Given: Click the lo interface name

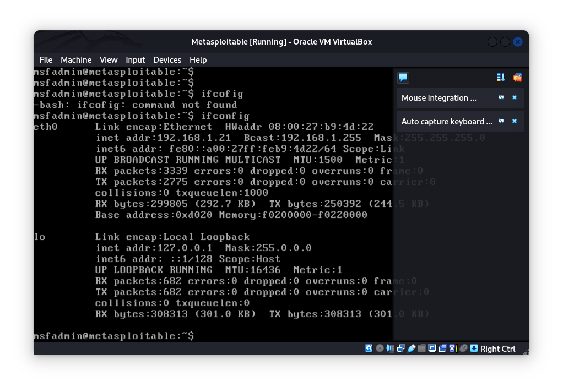Looking at the screenshot, I should 40,237.
